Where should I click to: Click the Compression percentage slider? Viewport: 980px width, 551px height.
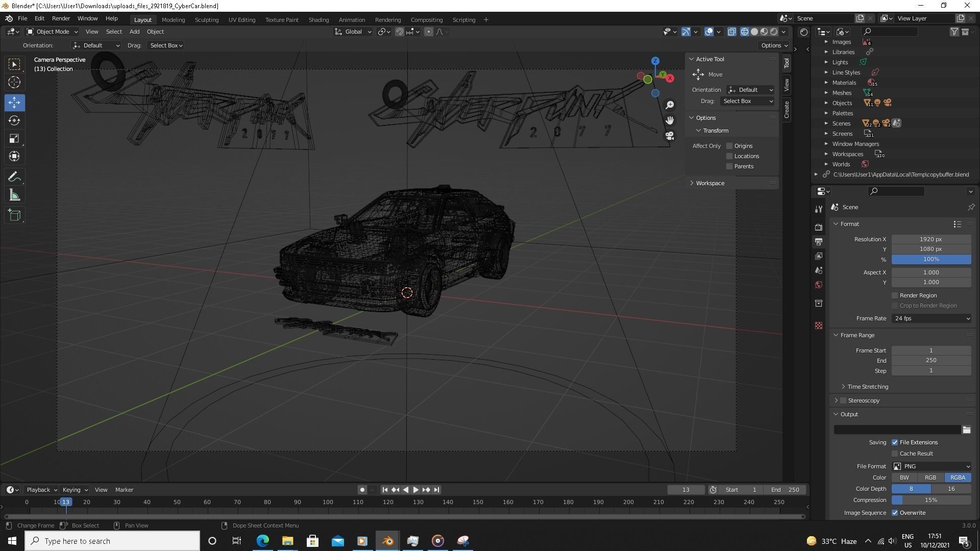[x=931, y=500]
